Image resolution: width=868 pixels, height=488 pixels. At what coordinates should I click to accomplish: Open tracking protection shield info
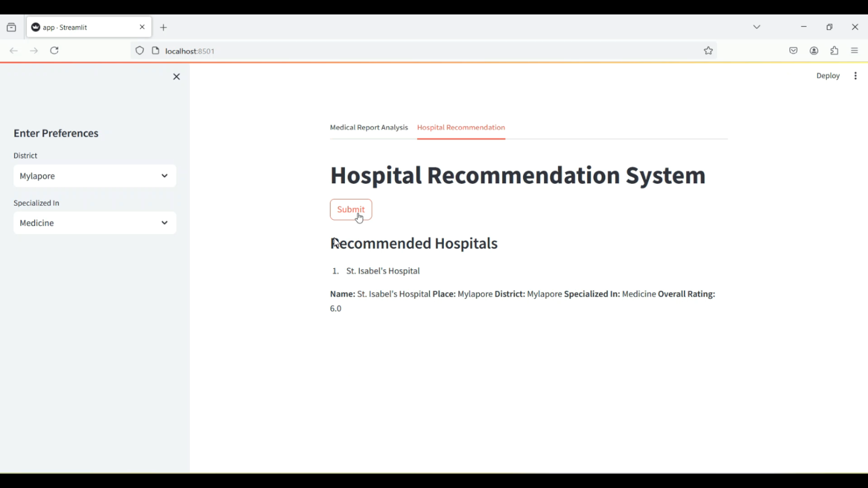139,51
